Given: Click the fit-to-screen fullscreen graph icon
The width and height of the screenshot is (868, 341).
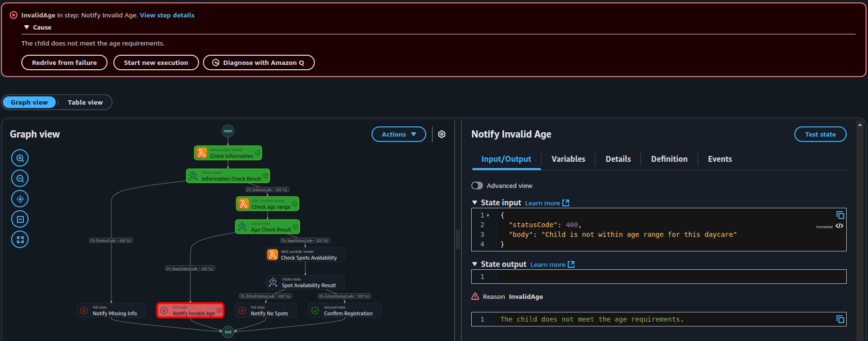Looking at the screenshot, I should [20, 239].
